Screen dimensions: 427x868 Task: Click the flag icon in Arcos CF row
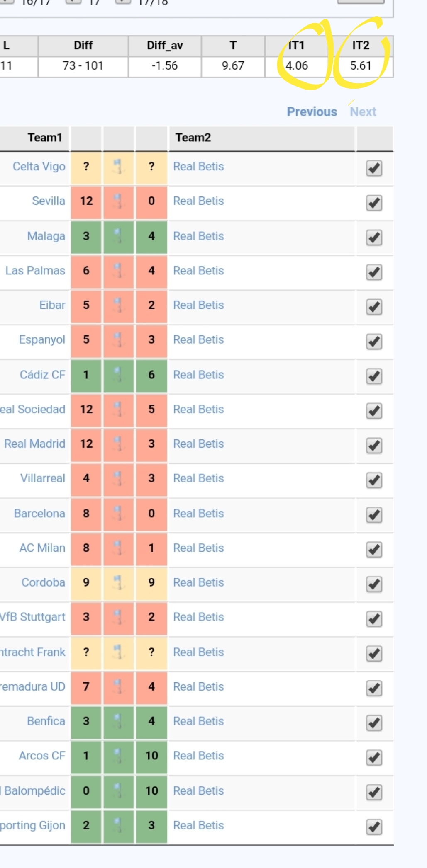pyautogui.click(x=118, y=756)
